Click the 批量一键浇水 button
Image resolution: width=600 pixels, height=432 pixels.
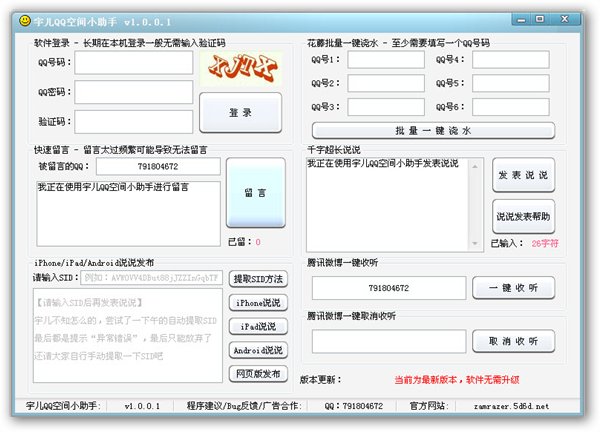point(433,130)
